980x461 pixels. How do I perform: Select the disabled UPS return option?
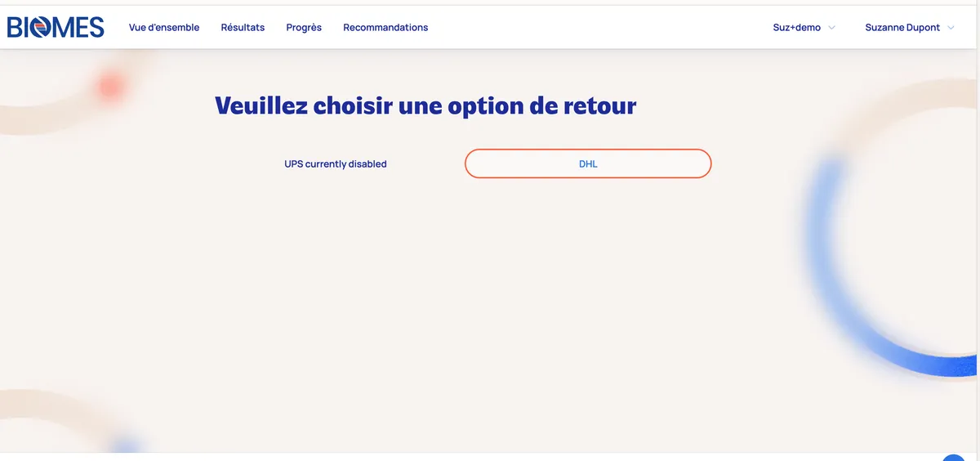click(336, 164)
